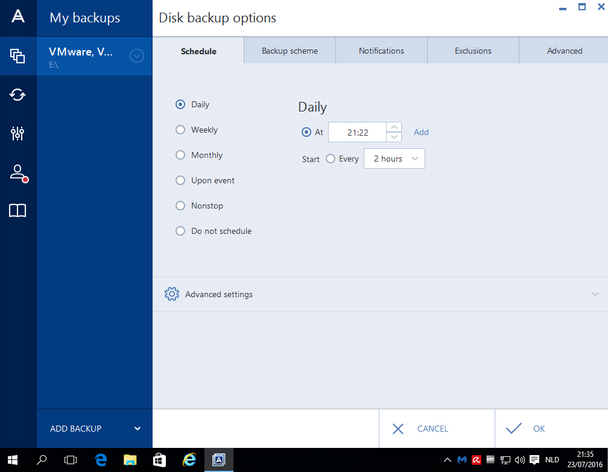Click the Acronis logo icon at top
This screenshot has height=472, width=608.
click(x=17, y=17)
